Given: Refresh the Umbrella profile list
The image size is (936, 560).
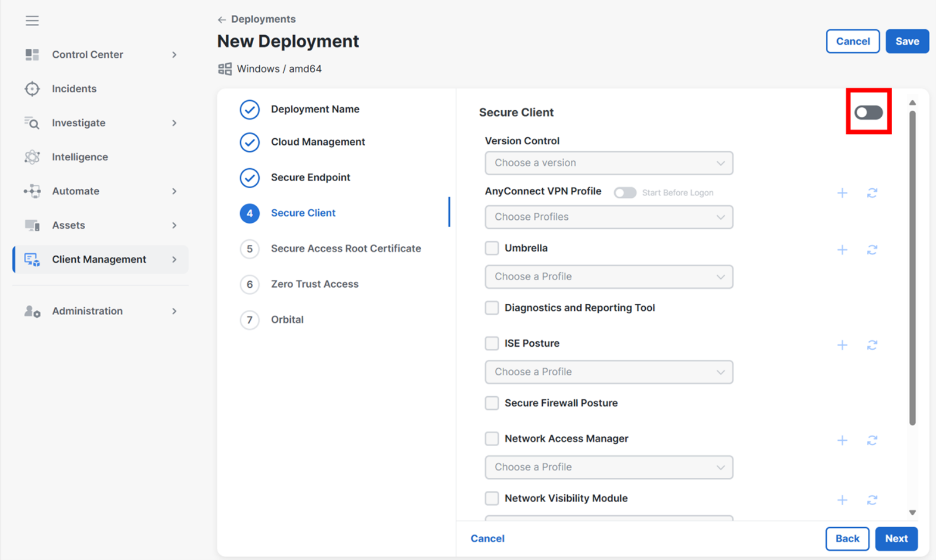Looking at the screenshot, I should point(872,250).
